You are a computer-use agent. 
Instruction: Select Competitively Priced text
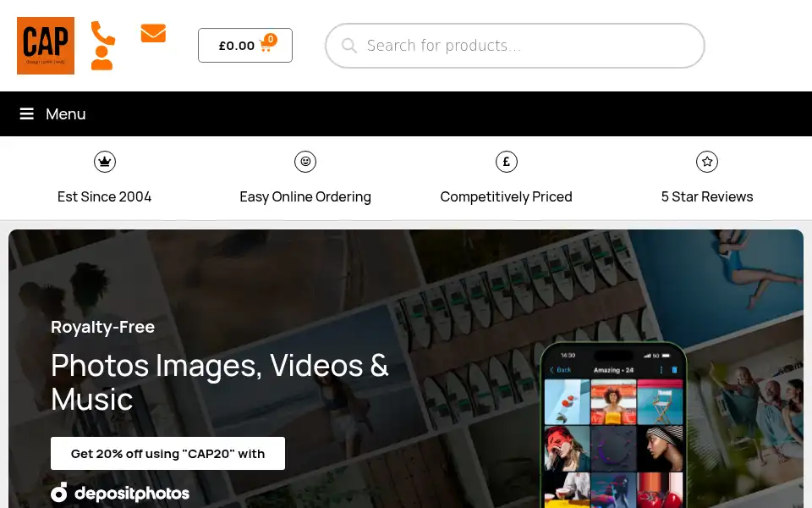[x=507, y=197]
